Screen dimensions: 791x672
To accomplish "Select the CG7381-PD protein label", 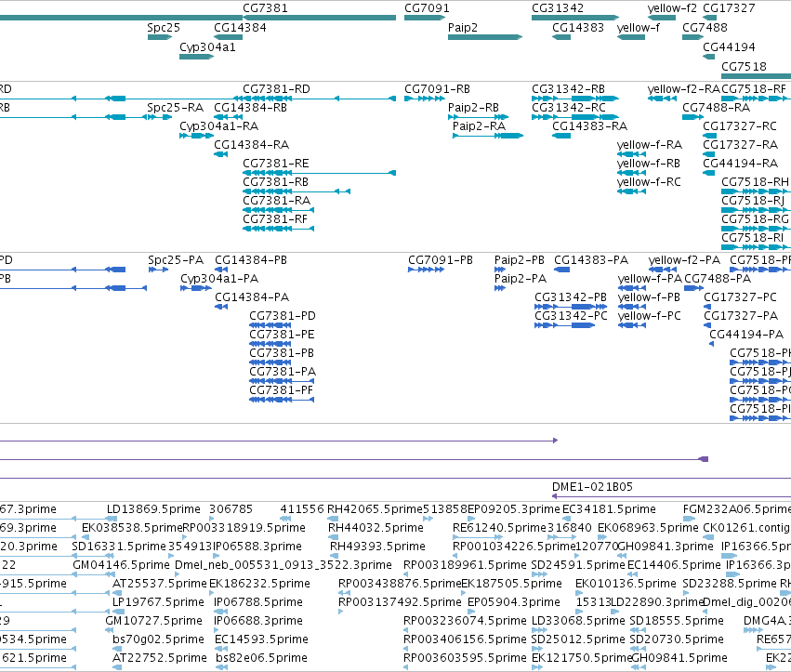I will coord(283,316).
